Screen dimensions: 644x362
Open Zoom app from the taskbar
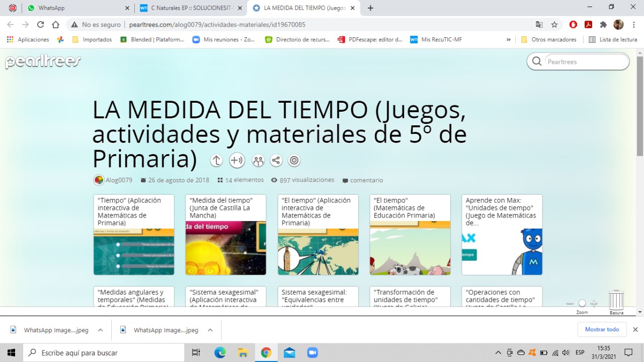tap(312, 352)
